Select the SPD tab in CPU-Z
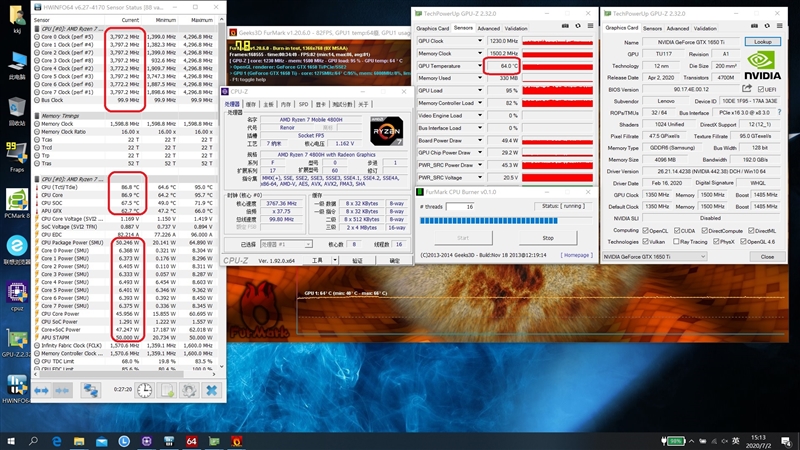Image resolution: width=800 pixels, height=450 pixels. [x=303, y=104]
